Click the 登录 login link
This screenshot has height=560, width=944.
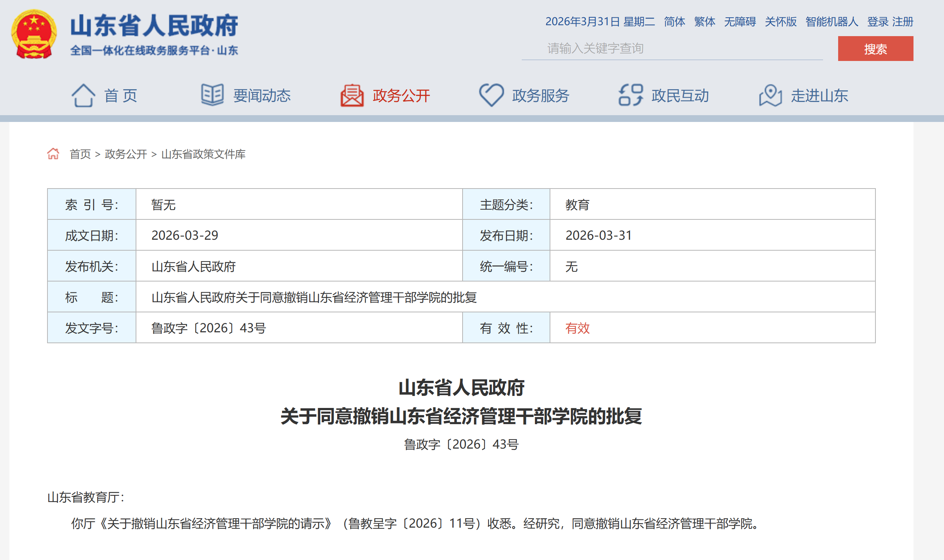878,21
